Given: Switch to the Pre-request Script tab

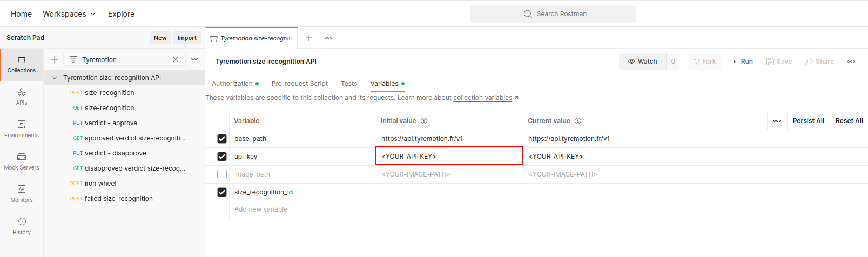Looking at the screenshot, I should coord(299,84).
